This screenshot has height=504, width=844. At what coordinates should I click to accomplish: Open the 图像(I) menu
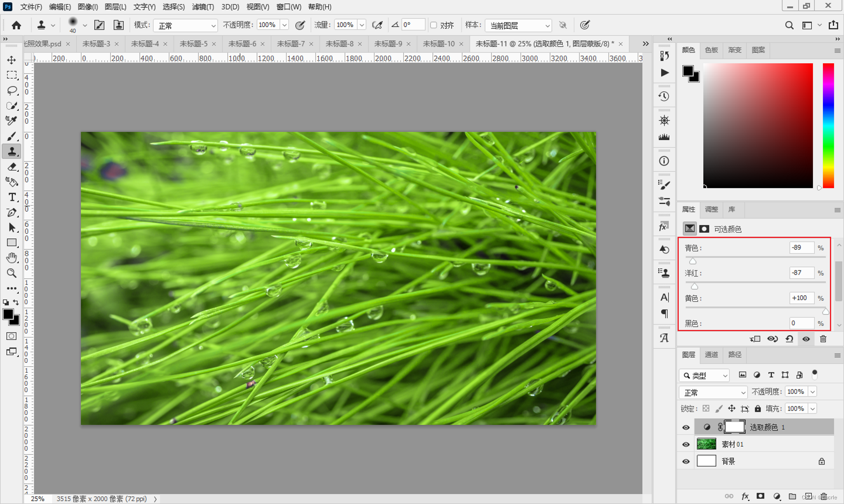click(88, 7)
